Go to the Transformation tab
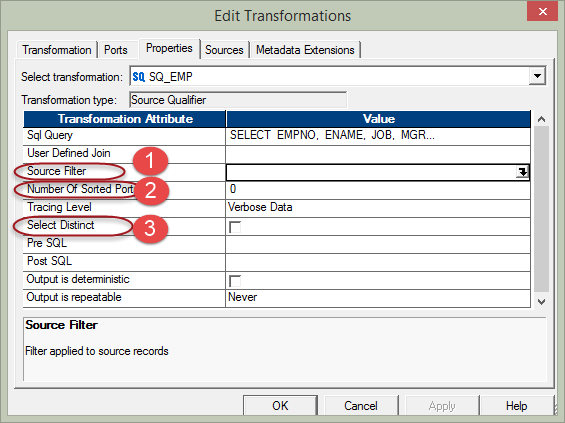 click(57, 50)
